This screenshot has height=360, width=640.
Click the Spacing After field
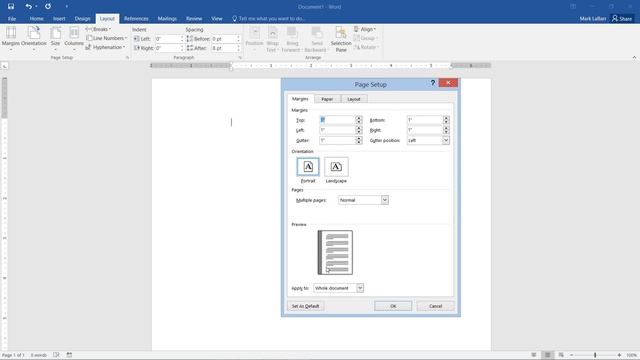225,48
